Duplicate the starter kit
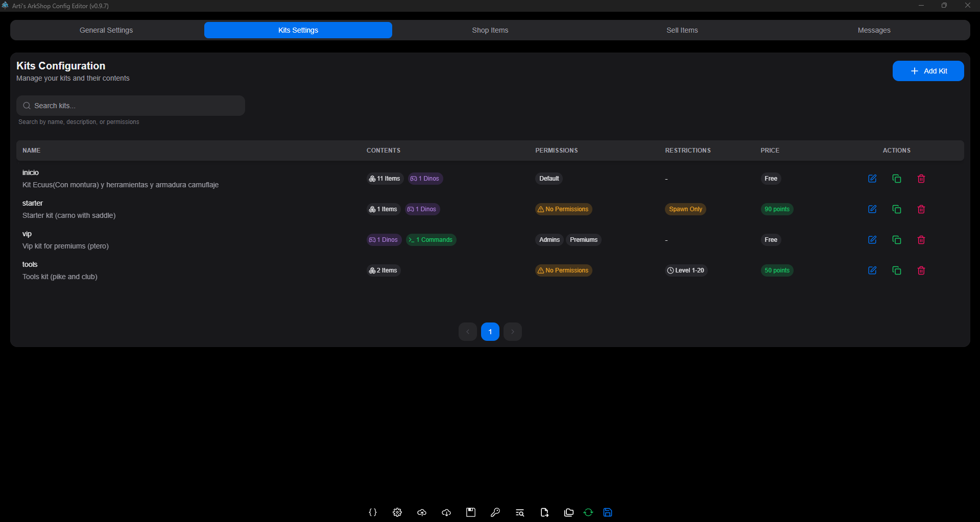This screenshot has width=980, height=522. point(897,209)
